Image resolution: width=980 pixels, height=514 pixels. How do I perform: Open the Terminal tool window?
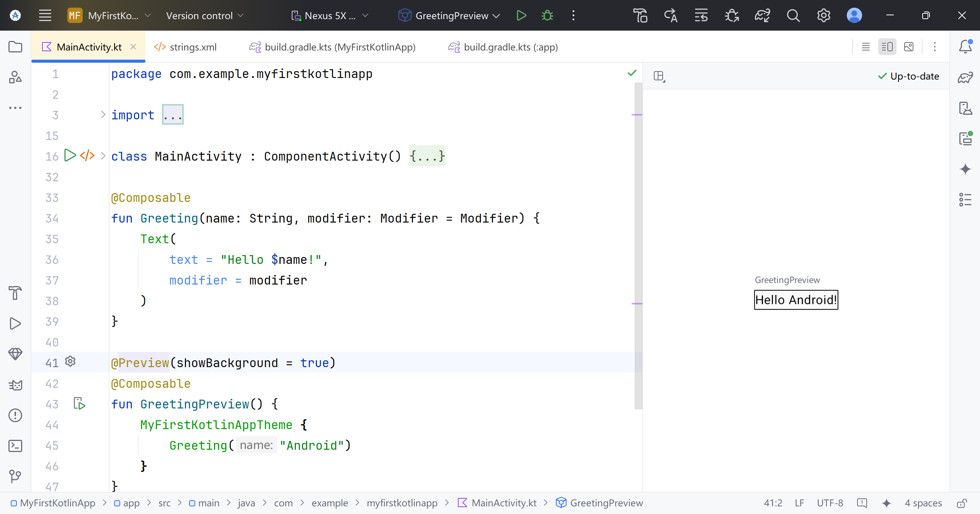(x=15, y=446)
